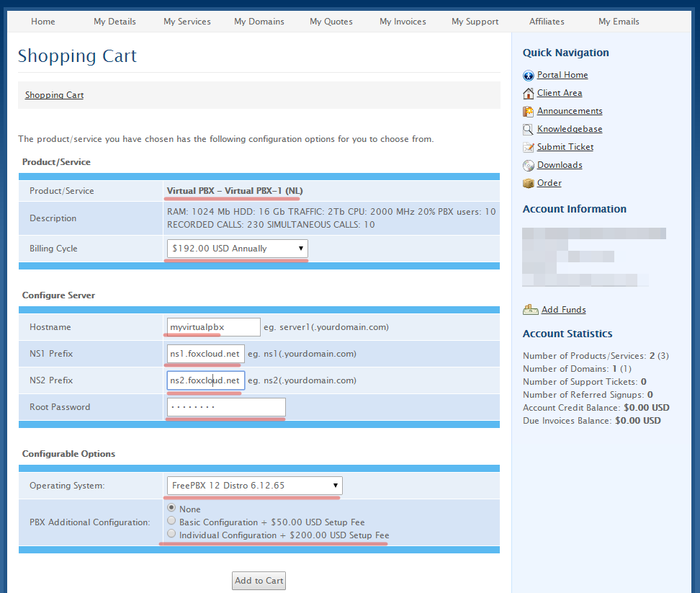Click into the Hostname text field

213,327
